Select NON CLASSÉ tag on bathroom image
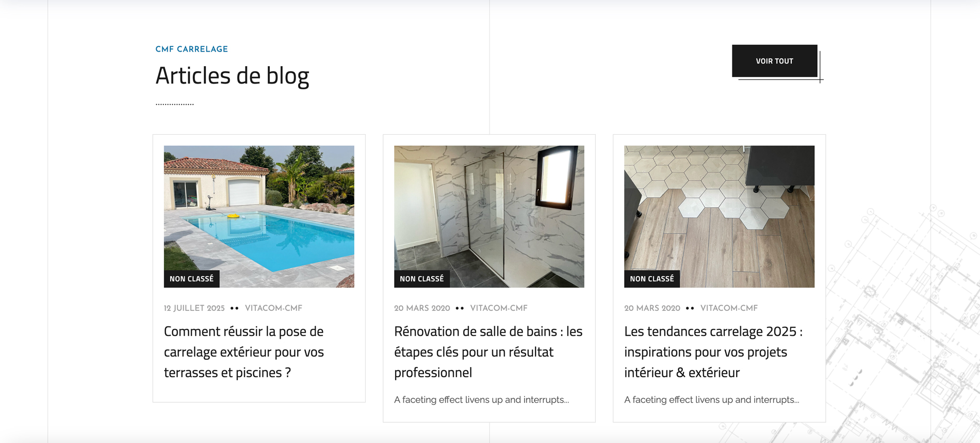 421,279
